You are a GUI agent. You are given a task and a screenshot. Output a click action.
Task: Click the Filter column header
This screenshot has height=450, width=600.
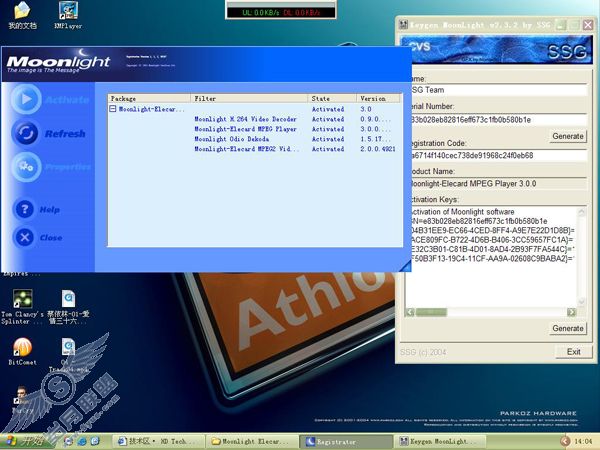[249, 98]
